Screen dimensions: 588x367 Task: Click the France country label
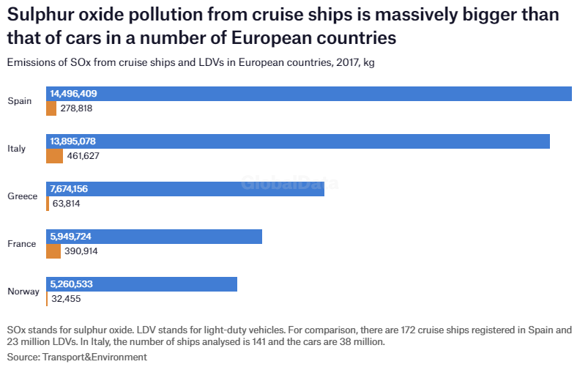click(x=21, y=244)
